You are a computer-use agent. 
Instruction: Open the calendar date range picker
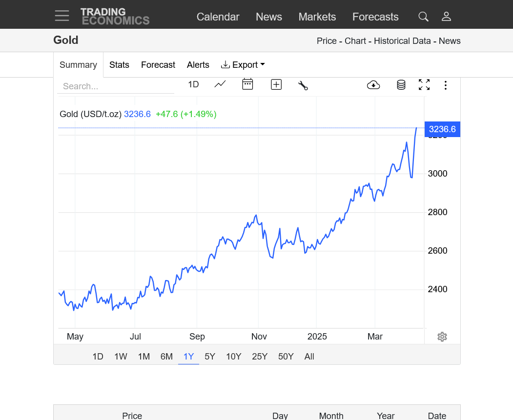247,84
